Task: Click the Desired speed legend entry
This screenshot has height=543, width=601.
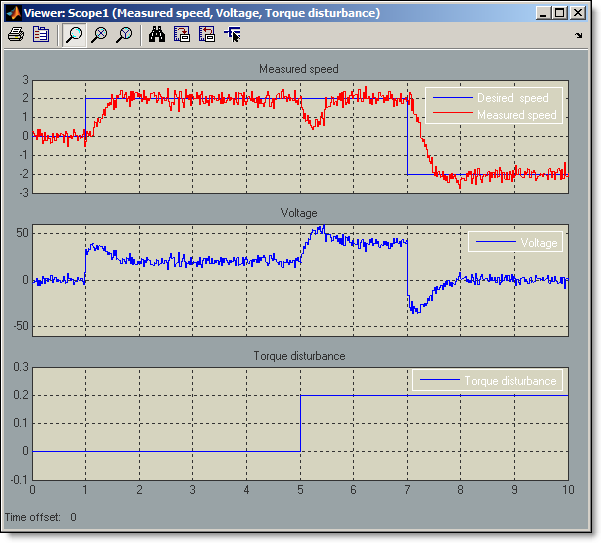Action: pos(512,98)
